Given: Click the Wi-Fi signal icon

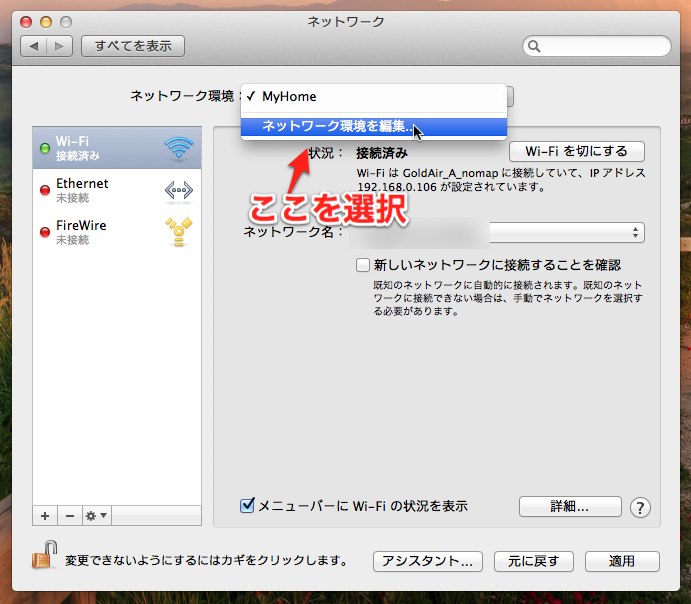Looking at the screenshot, I should pyautogui.click(x=179, y=147).
